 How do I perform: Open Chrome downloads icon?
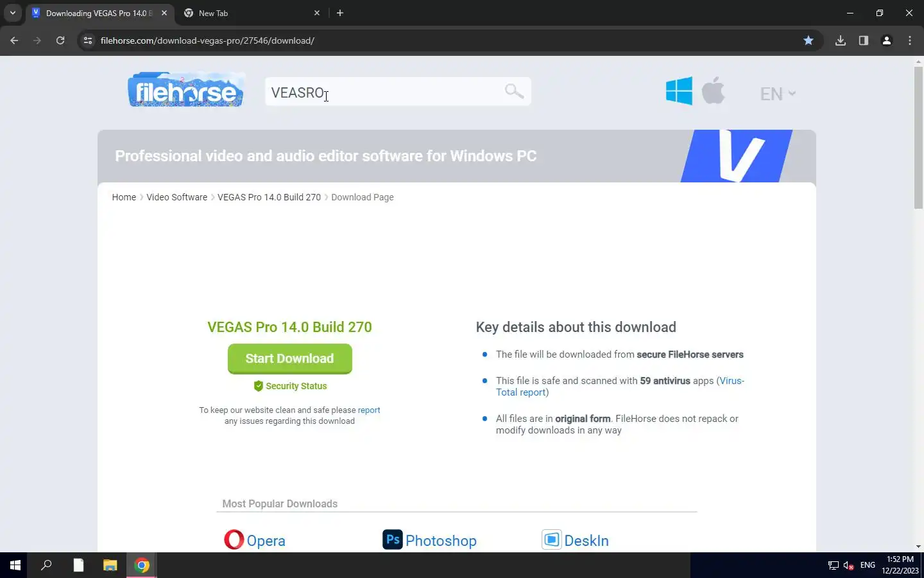click(841, 40)
